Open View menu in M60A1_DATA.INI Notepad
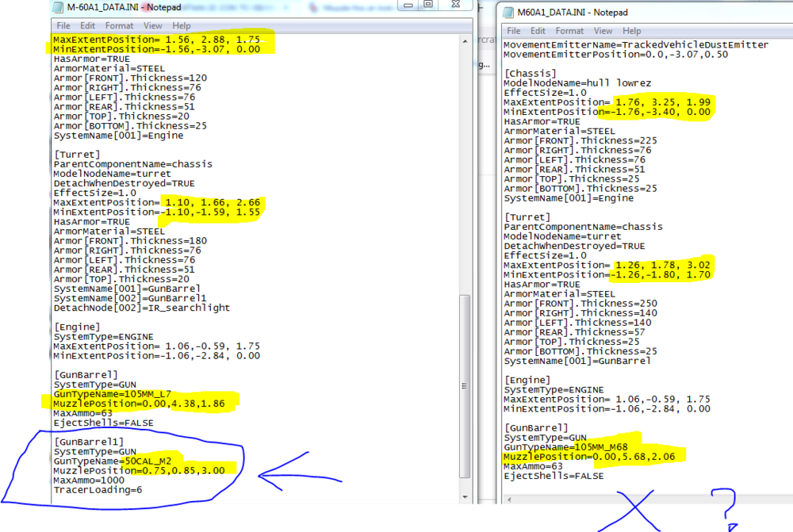Screen dimensions: 793x532 [x=603, y=31]
